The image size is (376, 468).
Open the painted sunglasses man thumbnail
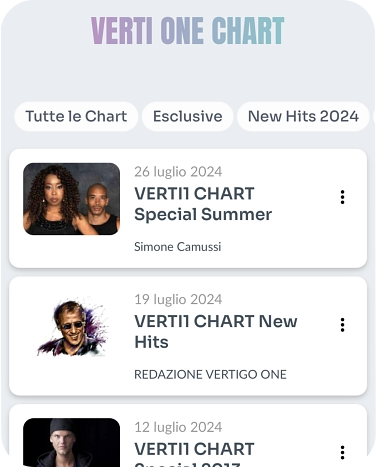point(71,327)
